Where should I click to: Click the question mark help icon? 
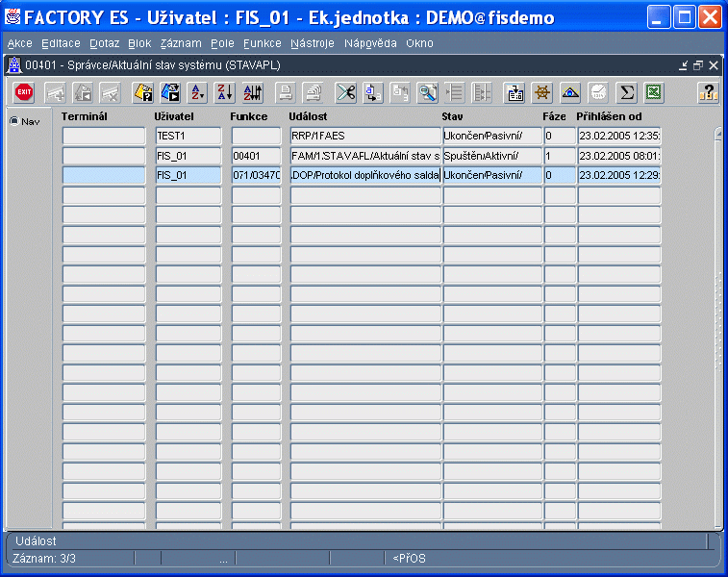coord(708,93)
